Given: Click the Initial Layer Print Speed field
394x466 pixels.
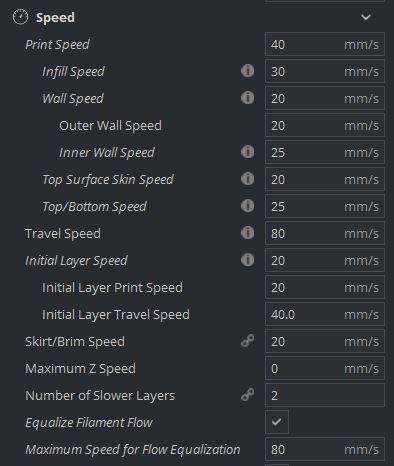Looking at the screenshot, I should point(325,287).
